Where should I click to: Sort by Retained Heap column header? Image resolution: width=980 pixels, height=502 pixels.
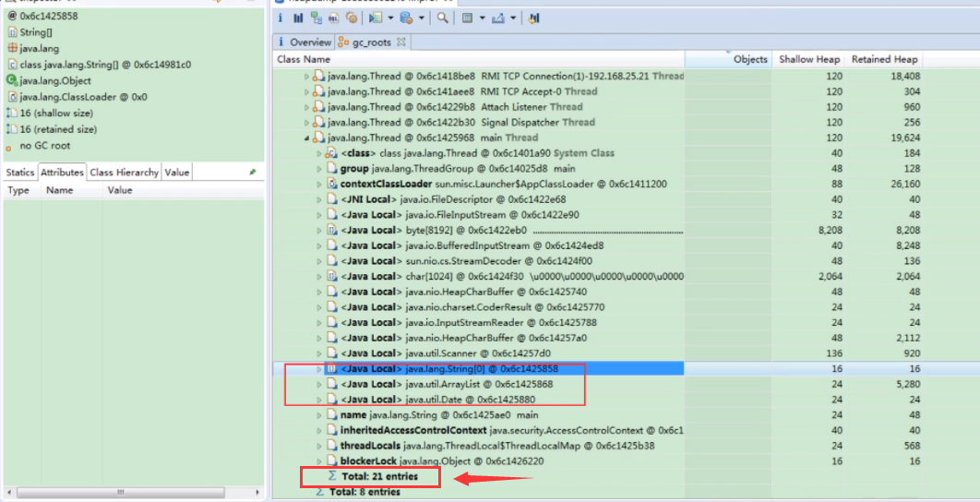click(x=884, y=59)
